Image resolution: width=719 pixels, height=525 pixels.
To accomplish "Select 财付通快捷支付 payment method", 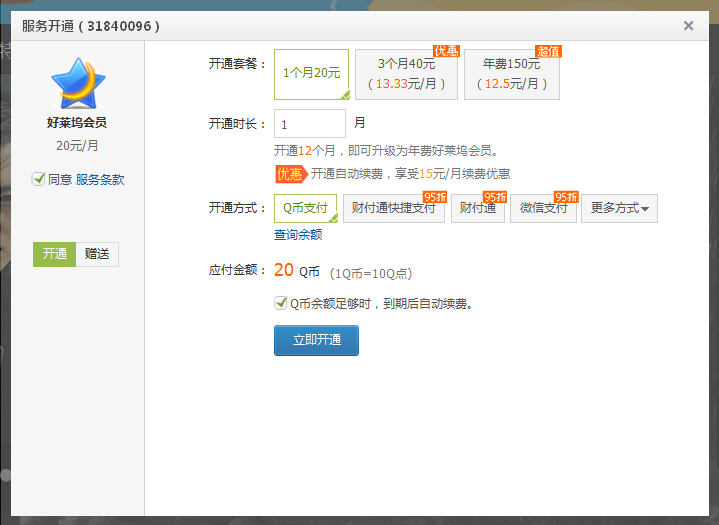I will click(393, 208).
